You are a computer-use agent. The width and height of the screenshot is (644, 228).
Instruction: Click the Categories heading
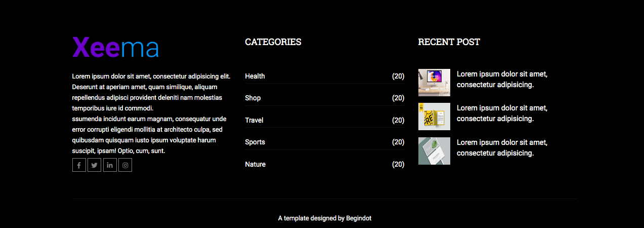[273, 42]
